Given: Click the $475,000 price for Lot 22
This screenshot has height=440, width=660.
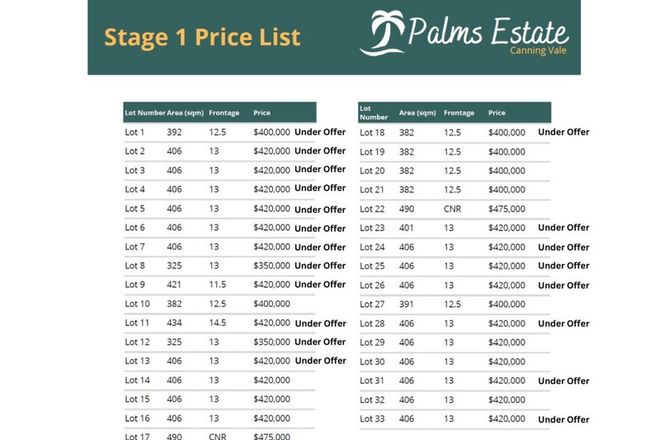Looking at the screenshot, I should point(506,208).
